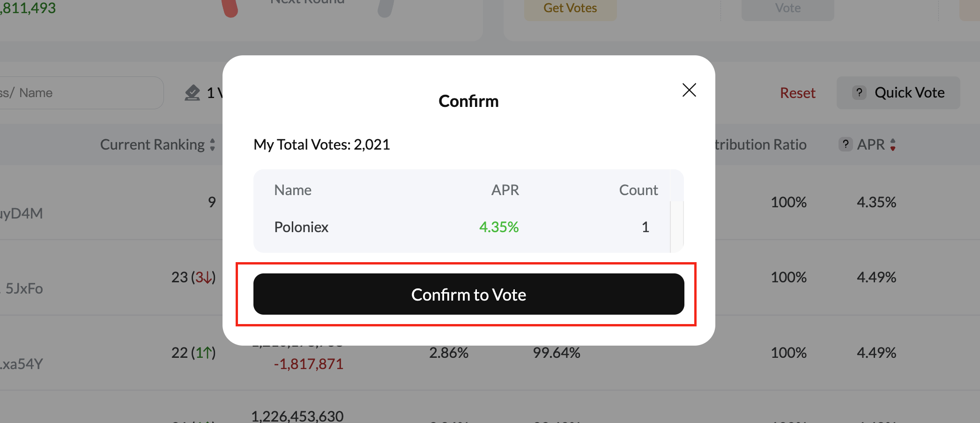Image resolution: width=980 pixels, height=423 pixels.
Task: Sort by APR using the sort arrows
Action: pos(893,144)
